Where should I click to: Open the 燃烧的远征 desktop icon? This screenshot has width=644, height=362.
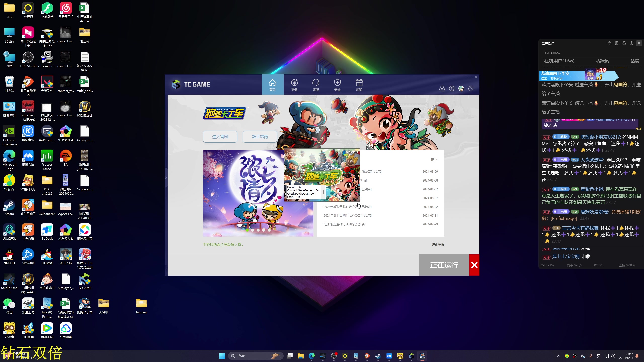[x=85, y=109]
